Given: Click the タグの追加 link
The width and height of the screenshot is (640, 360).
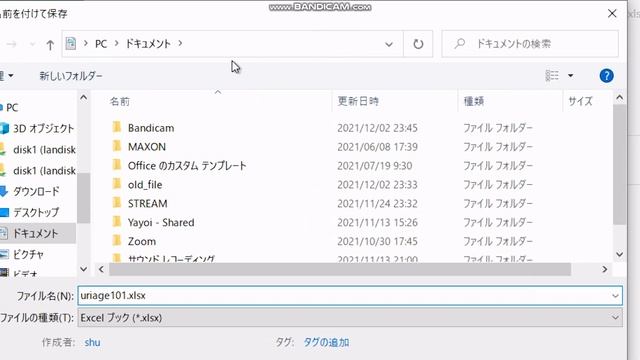Looking at the screenshot, I should pos(326,342).
